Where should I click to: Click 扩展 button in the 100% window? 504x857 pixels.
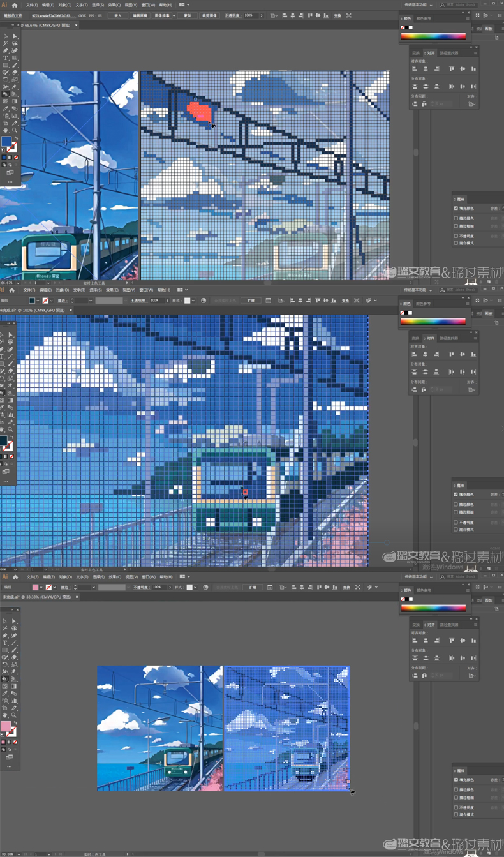pos(251,301)
